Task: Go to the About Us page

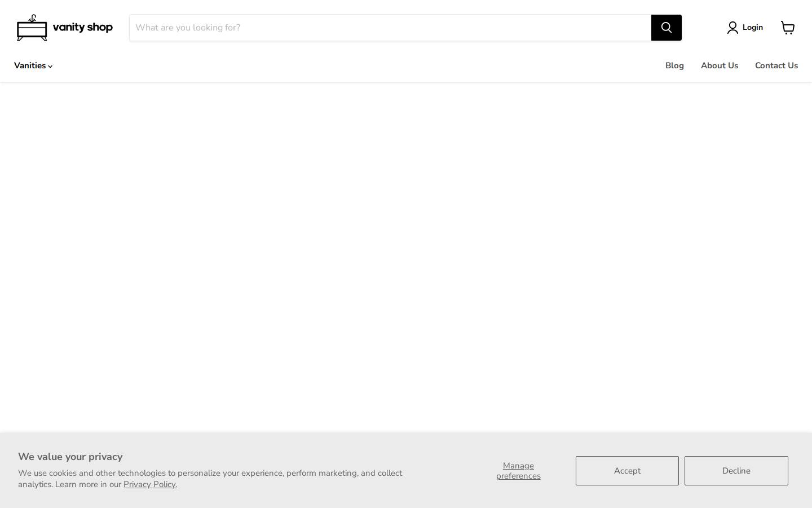Action: [719, 65]
